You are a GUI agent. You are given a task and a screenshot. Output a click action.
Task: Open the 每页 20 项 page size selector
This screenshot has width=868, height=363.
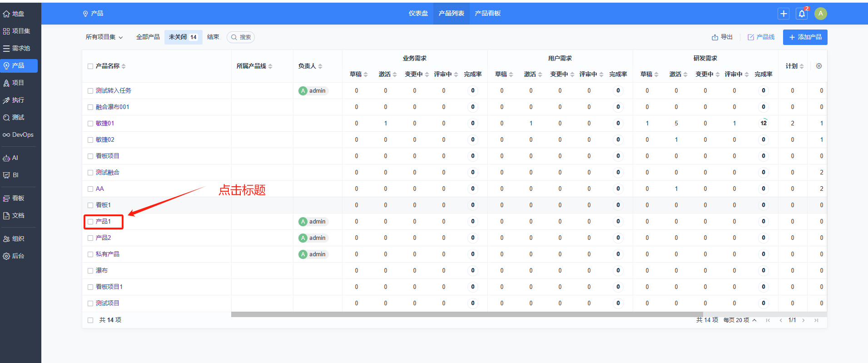739,320
